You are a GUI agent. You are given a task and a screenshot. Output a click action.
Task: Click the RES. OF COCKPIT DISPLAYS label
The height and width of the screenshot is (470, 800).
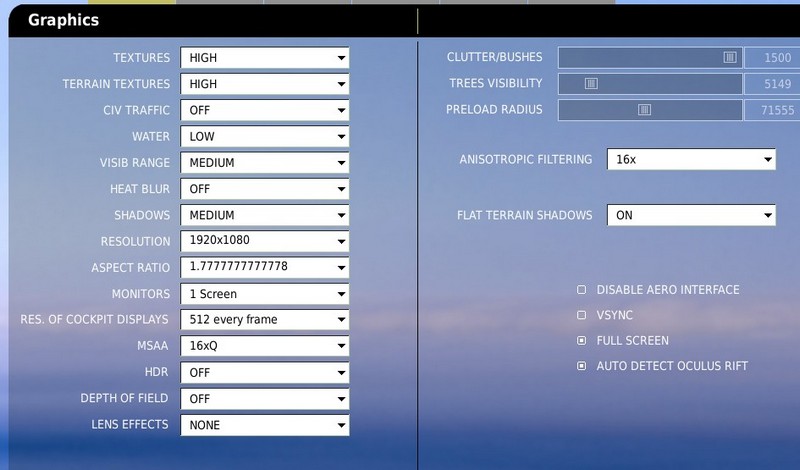pos(94,319)
